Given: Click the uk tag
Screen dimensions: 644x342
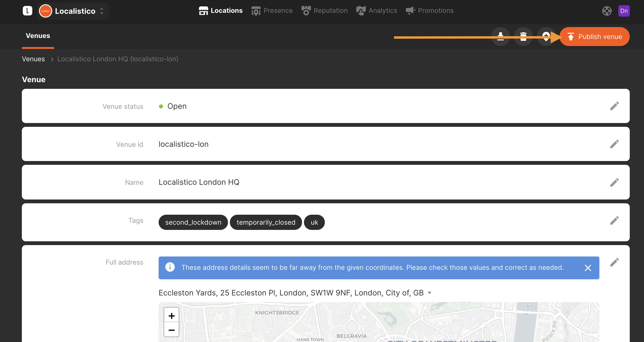Looking at the screenshot, I should click(314, 222).
